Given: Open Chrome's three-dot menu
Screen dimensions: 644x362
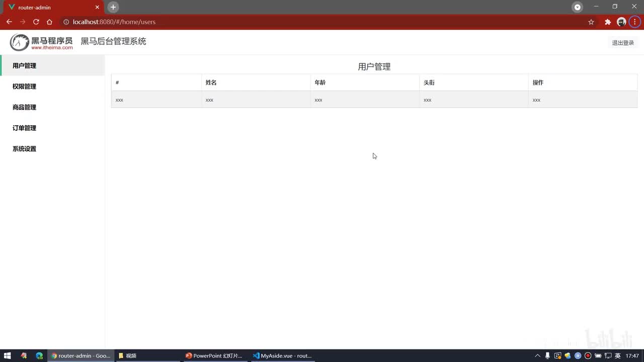Looking at the screenshot, I should pyautogui.click(x=635, y=22).
